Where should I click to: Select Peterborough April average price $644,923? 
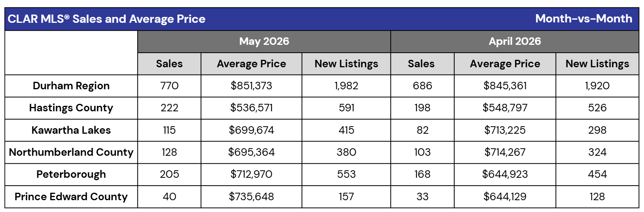click(x=505, y=174)
